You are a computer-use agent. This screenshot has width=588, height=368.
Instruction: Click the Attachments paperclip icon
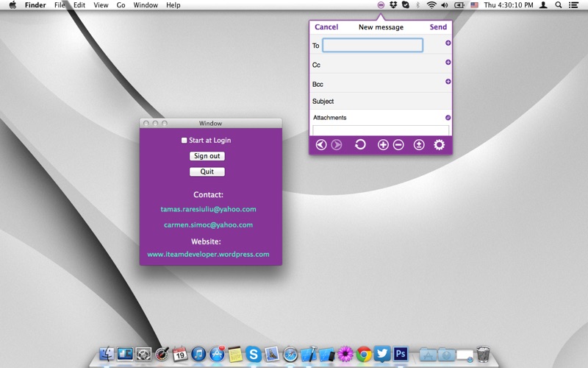coord(448,118)
